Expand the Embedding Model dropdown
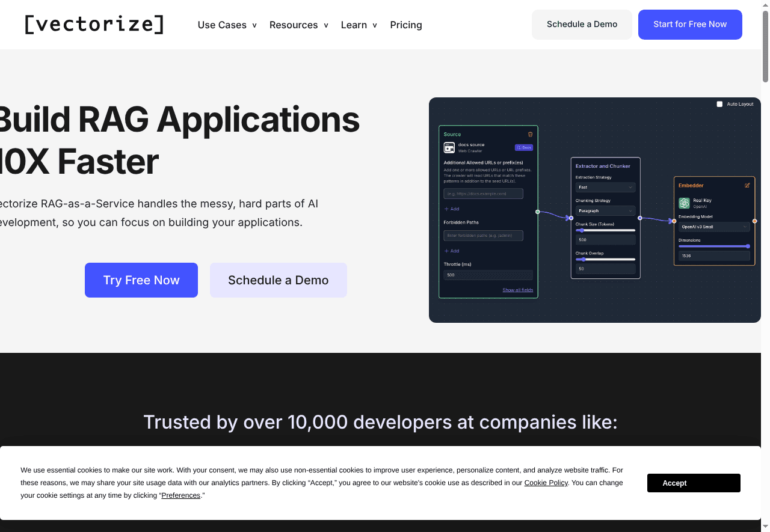 point(714,227)
